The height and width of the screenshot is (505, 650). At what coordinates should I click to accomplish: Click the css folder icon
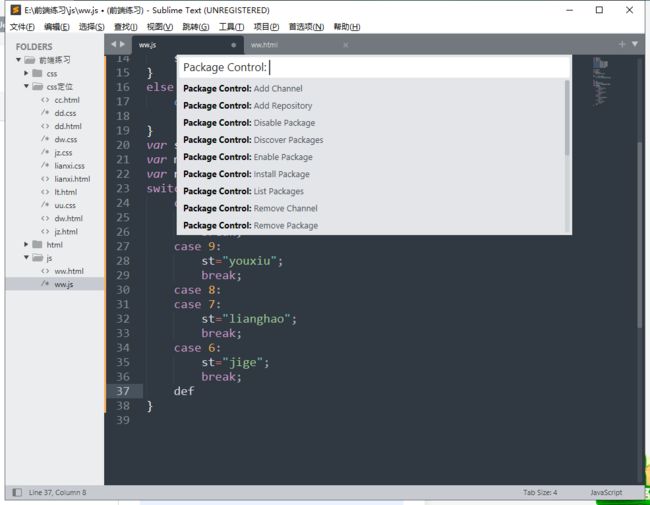click(37, 73)
